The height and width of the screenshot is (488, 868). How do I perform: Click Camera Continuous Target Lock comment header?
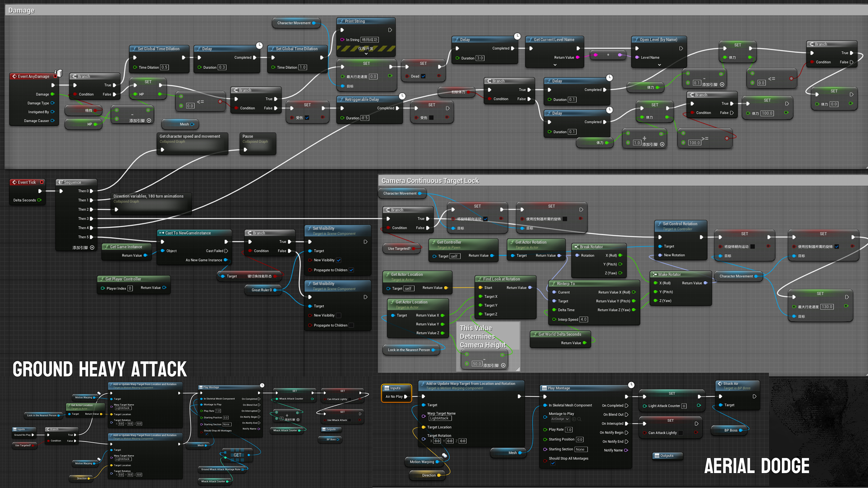pyautogui.click(x=430, y=181)
